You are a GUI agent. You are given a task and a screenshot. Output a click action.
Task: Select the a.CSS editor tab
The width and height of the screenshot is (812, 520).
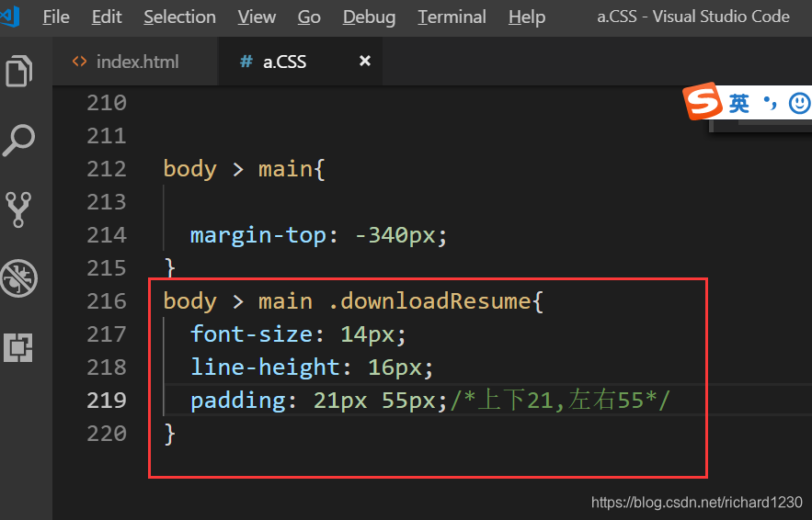pyautogui.click(x=301, y=62)
